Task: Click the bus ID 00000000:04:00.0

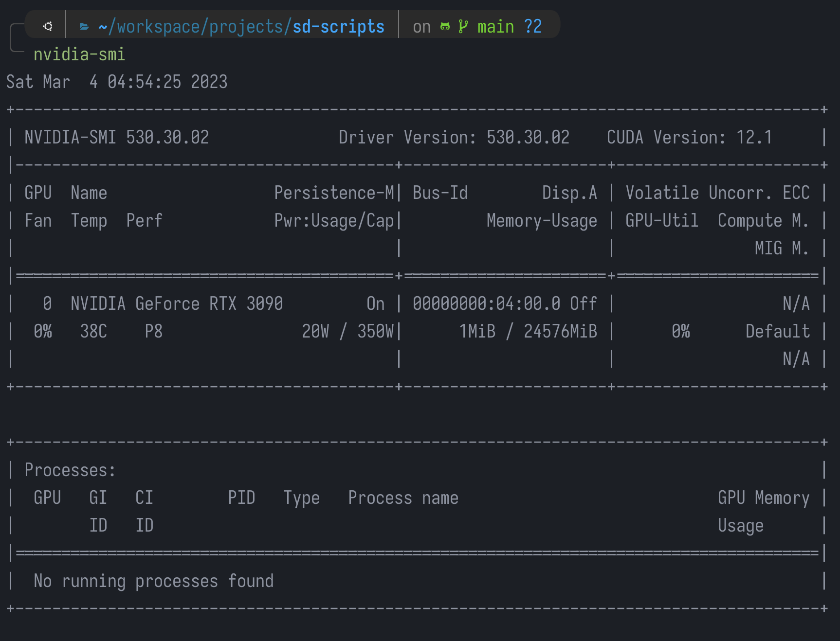Action: coord(486,303)
